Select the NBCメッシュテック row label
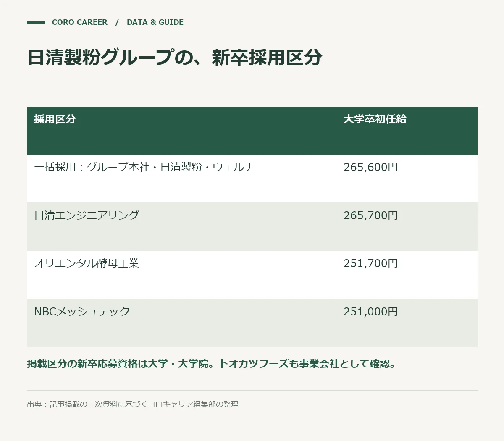This screenshot has height=441, width=504. coord(82,312)
